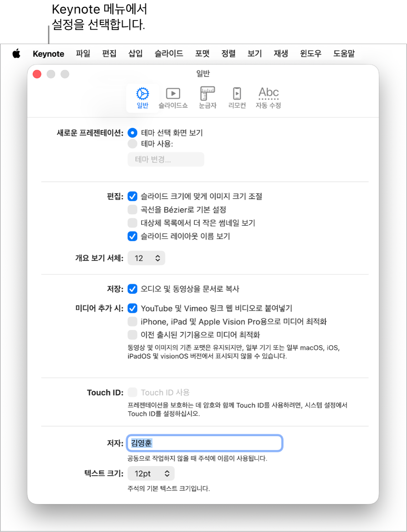Screen dimensions: 407x532
Task: Open the 정렬 menu
Action: coord(229,54)
